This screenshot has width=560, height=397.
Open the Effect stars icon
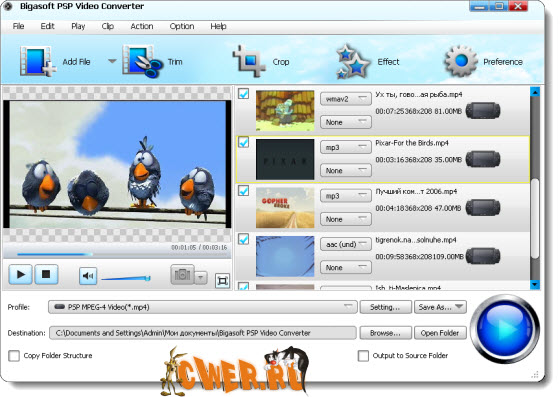click(352, 61)
